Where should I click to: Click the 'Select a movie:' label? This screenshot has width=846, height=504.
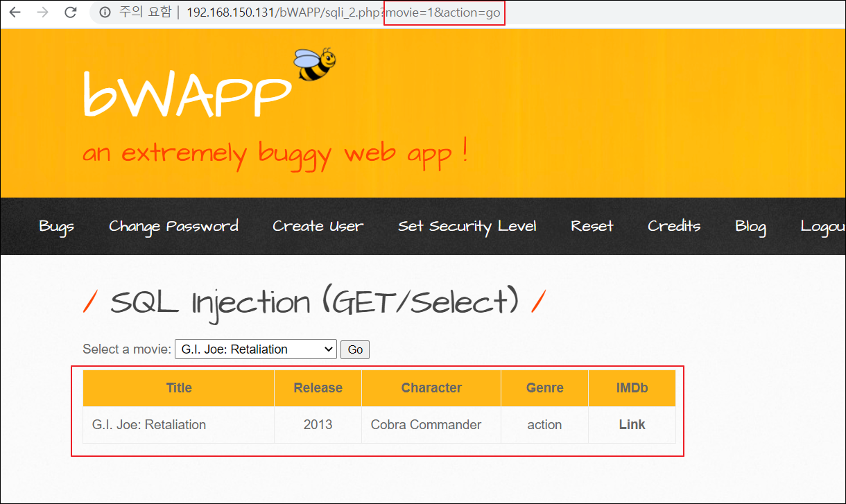click(x=127, y=349)
